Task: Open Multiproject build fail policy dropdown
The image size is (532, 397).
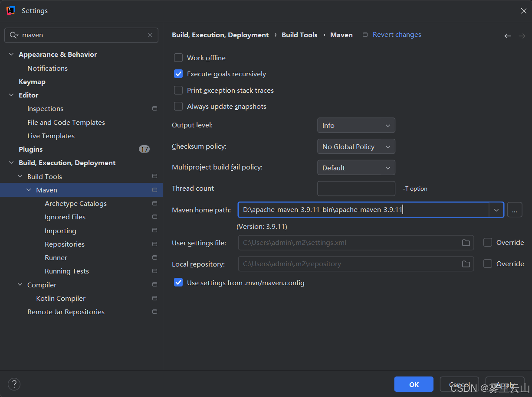Action: pyautogui.click(x=356, y=168)
